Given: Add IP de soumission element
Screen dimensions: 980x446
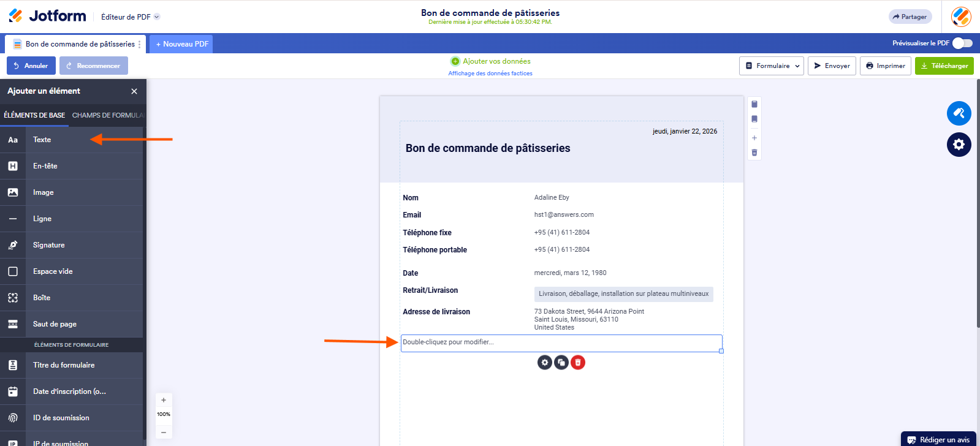Looking at the screenshot, I should (x=71, y=439).
